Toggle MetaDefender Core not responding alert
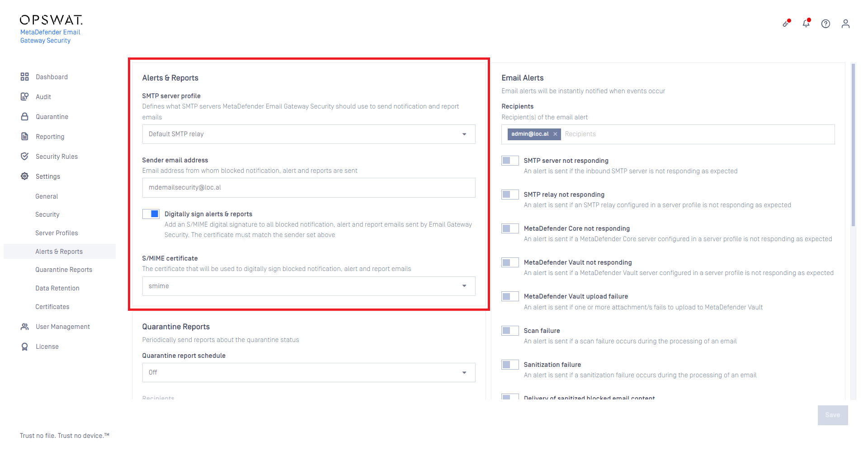 (510, 228)
